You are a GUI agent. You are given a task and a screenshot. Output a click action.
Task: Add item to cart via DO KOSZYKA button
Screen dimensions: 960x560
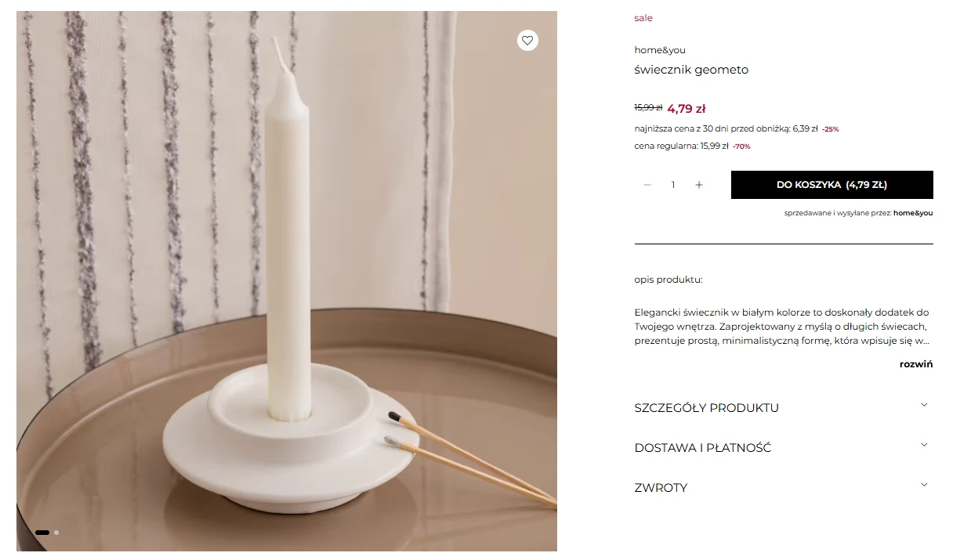(831, 185)
